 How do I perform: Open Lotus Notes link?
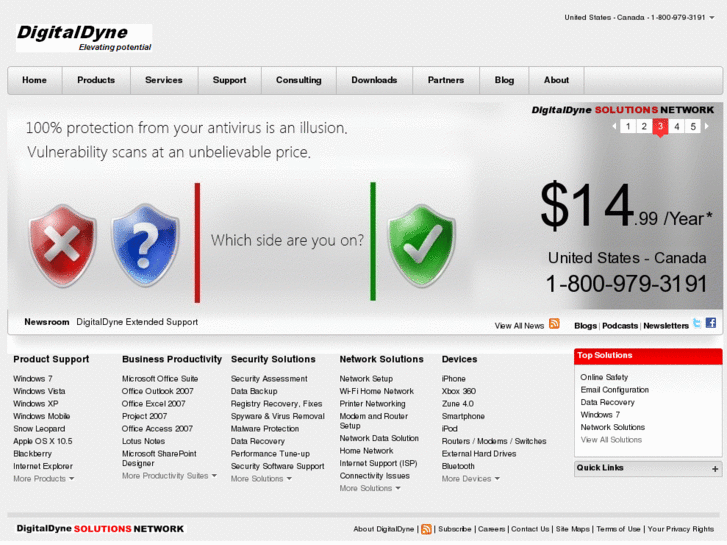[143, 442]
